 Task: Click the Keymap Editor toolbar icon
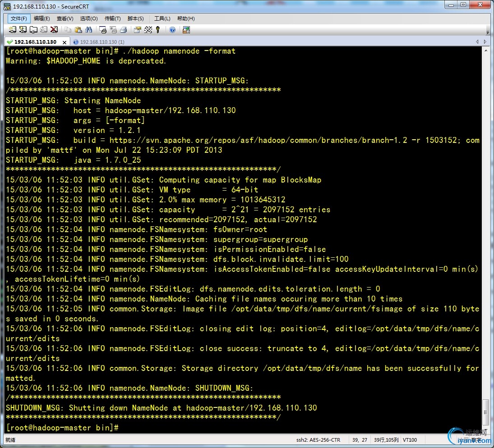[x=148, y=30]
